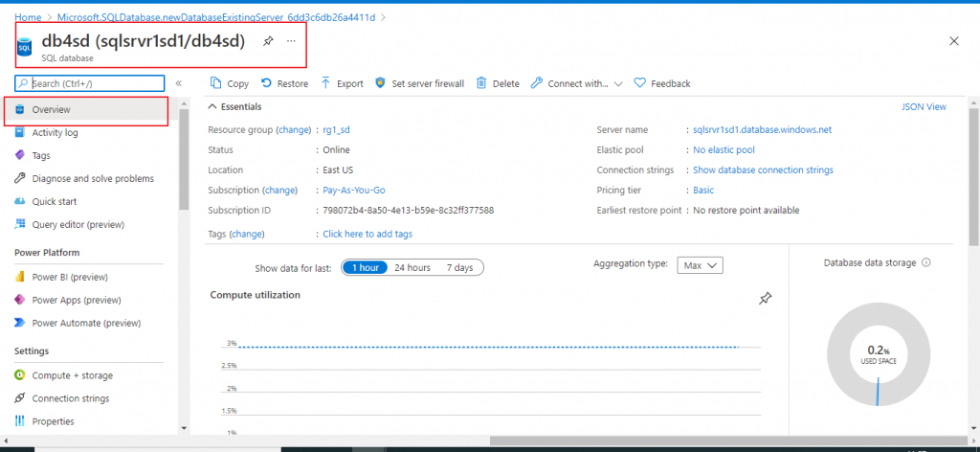The image size is (980, 452).
Task: Click the Set server firewall shield icon
Action: [x=380, y=83]
